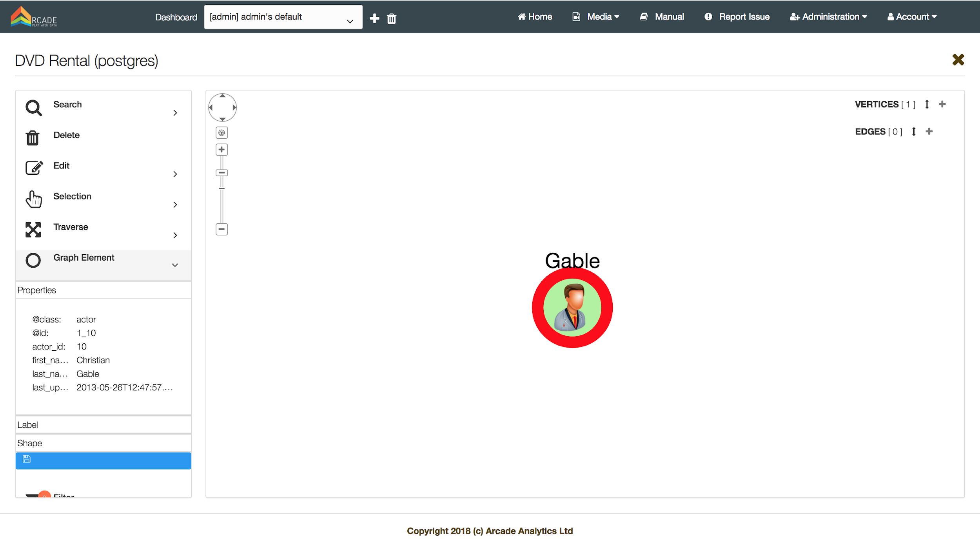Go to the Home page

point(535,17)
